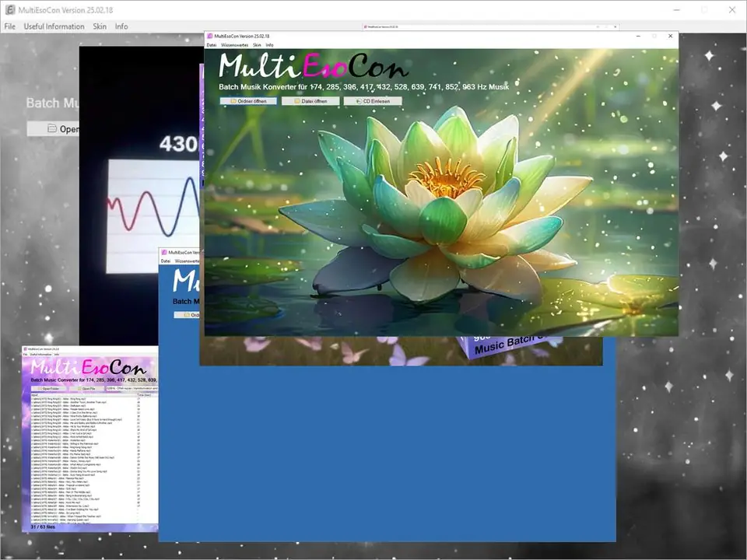Click the folder icon on the Ordner öffnen button
This screenshot has width=747, height=560.
coord(233,100)
